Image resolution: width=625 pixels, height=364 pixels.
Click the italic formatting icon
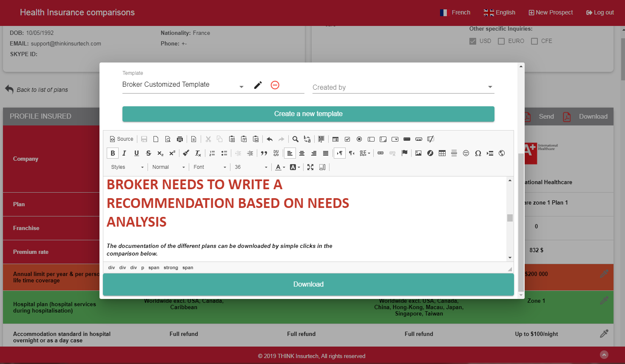tap(124, 154)
